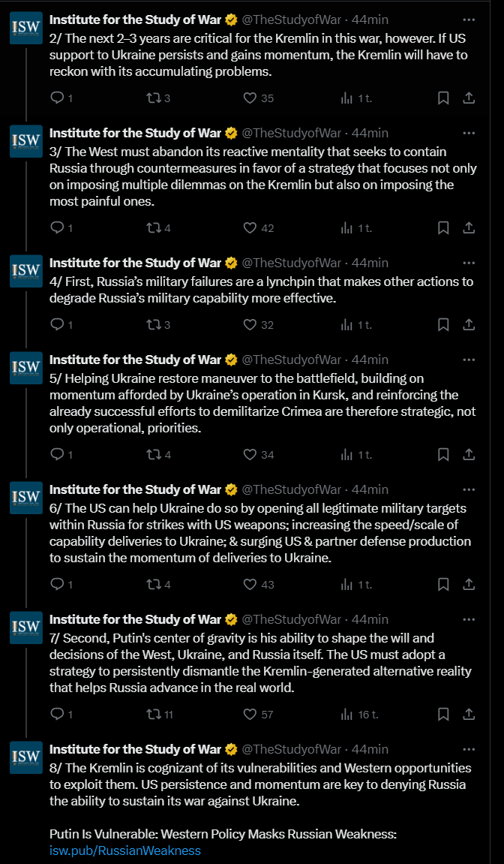The height and width of the screenshot is (864, 504).
Task: View analytics of tweet 7/ showing 16 t.
Action: (x=347, y=714)
